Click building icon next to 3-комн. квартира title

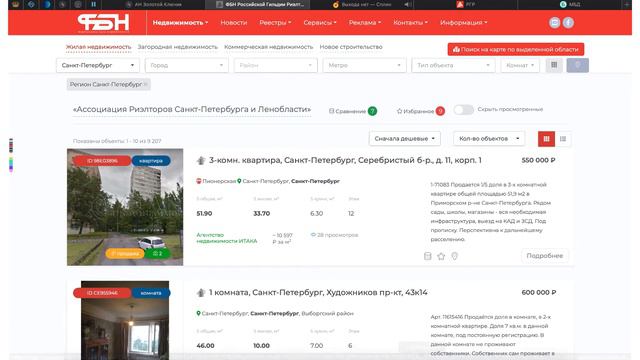200,160
